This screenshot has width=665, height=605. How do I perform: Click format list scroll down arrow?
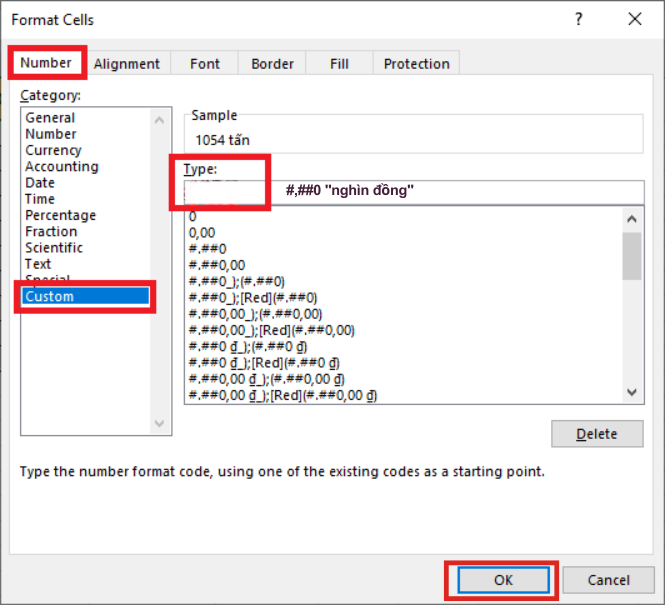[x=632, y=392]
